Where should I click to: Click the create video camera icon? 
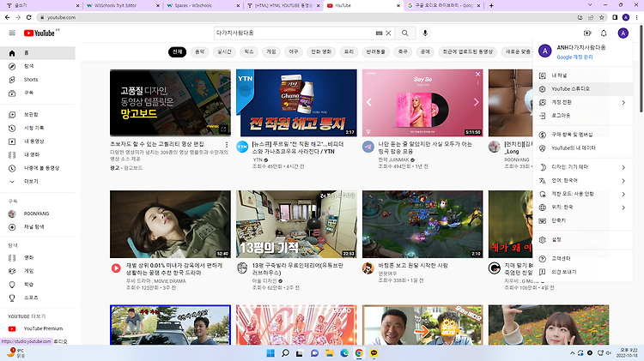(x=587, y=33)
